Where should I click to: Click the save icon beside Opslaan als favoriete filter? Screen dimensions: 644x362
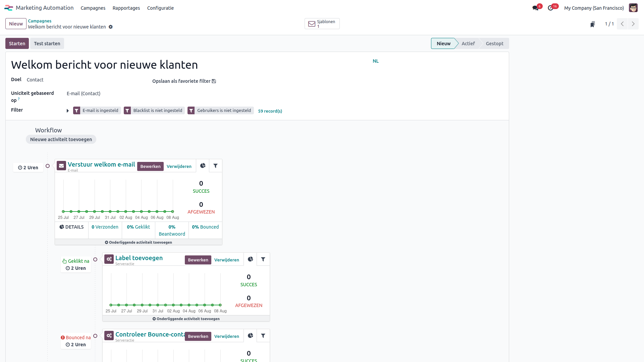[x=214, y=81]
